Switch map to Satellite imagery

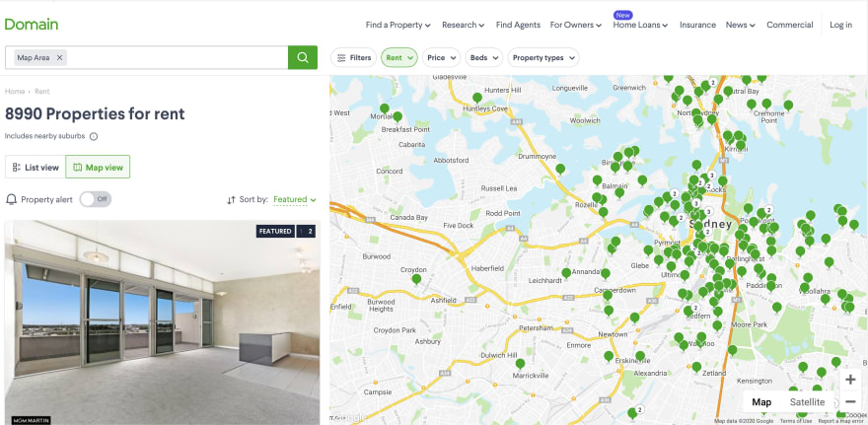point(807,402)
